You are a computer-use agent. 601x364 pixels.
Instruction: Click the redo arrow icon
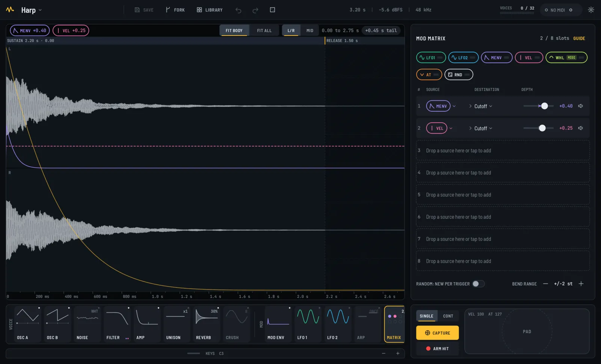[x=255, y=10]
